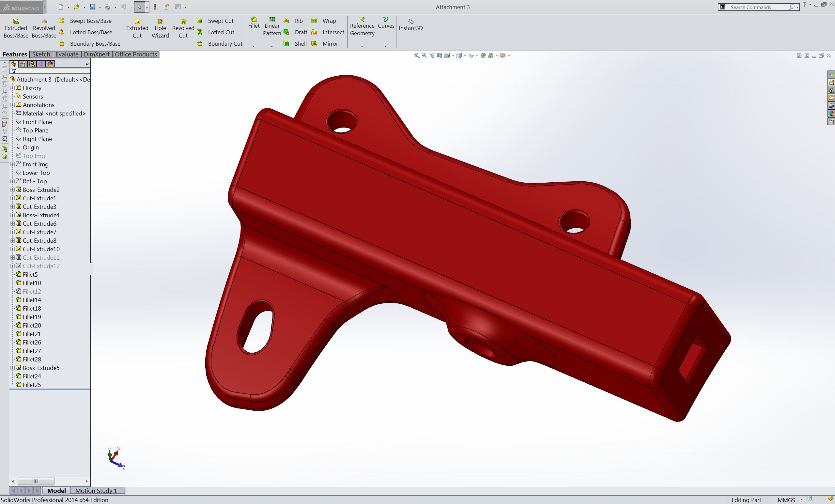Toggle the Instant3D mode

click(x=410, y=25)
